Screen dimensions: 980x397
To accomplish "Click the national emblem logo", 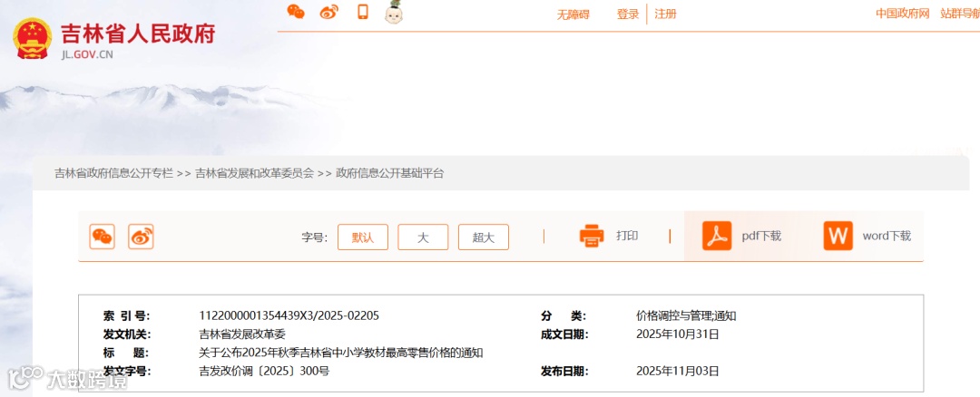I will click(x=33, y=38).
